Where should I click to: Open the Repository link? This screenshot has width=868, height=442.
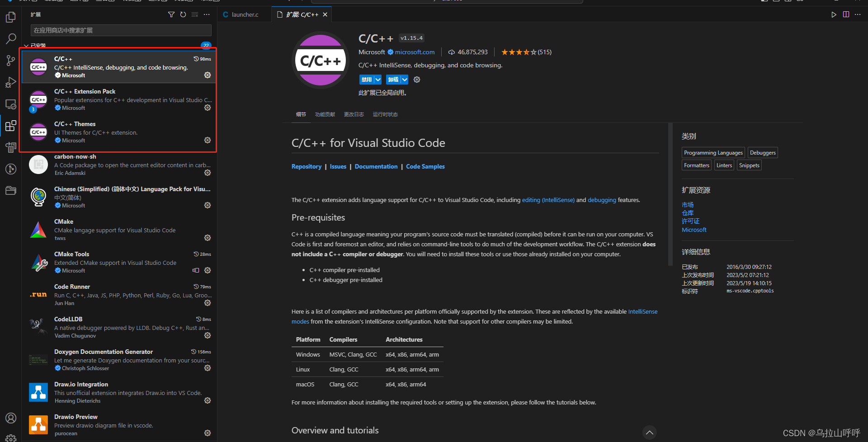[x=307, y=167]
